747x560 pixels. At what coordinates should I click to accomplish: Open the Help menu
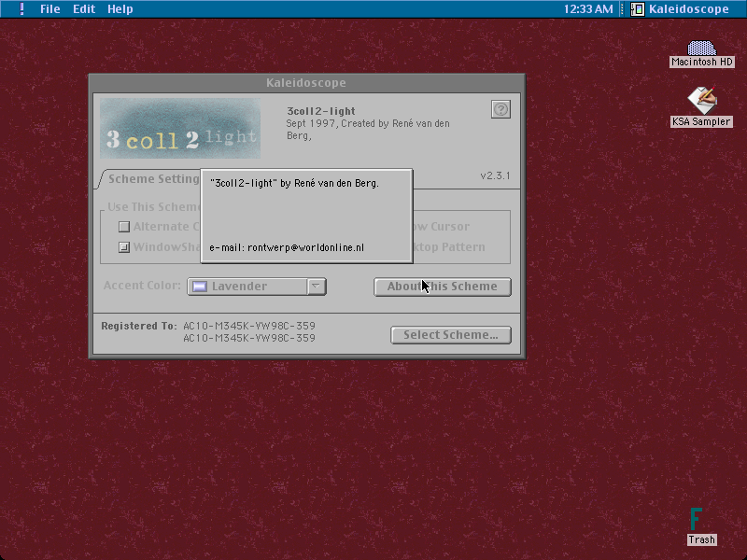(120, 9)
